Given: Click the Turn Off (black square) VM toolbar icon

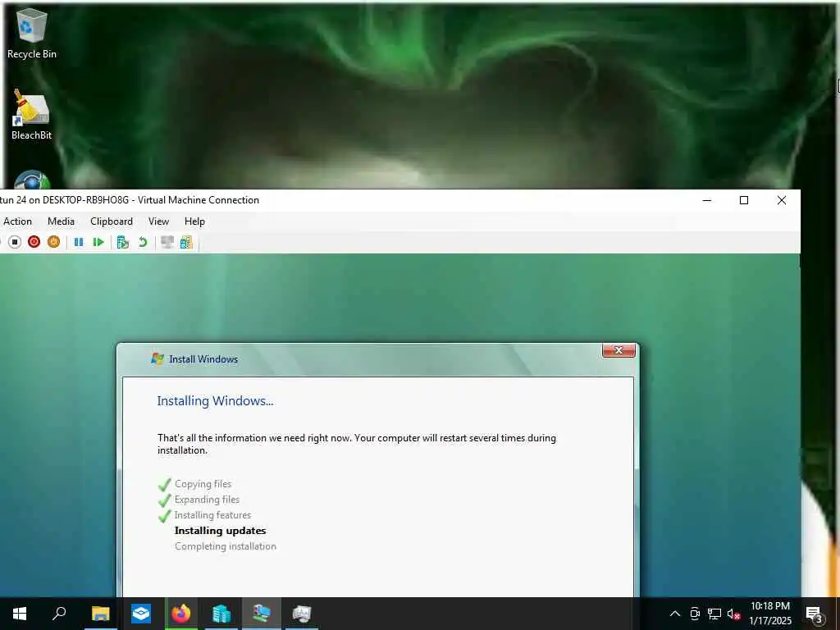Looking at the screenshot, I should 15,242.
